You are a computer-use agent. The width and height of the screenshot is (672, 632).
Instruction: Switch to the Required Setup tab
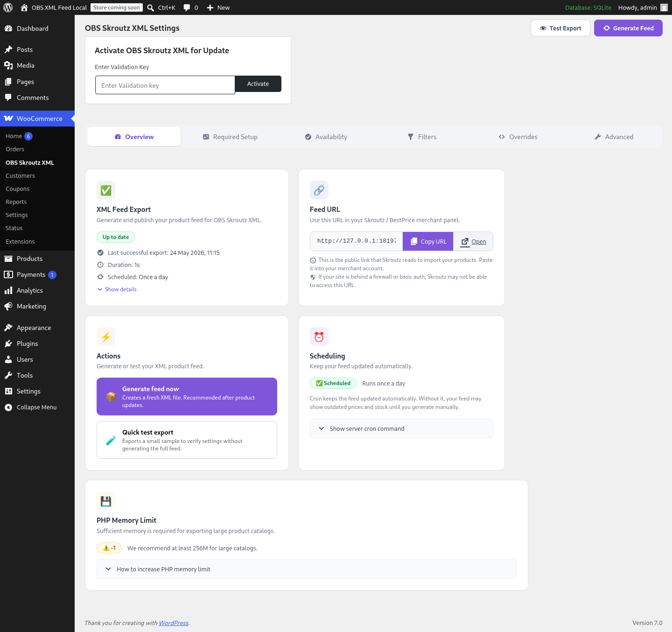(230, 137)
